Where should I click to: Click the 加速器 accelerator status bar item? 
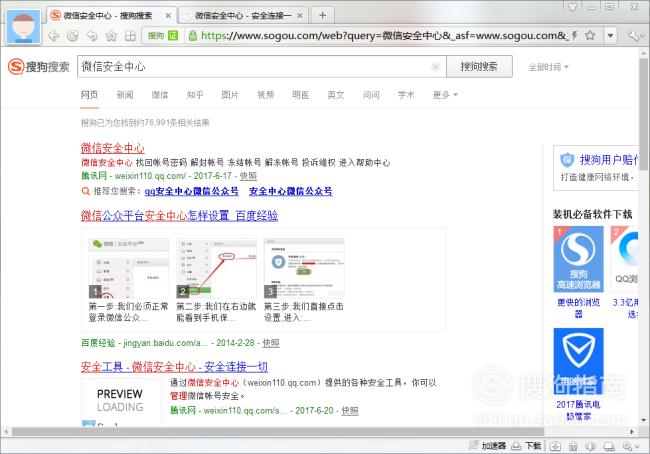487,446
